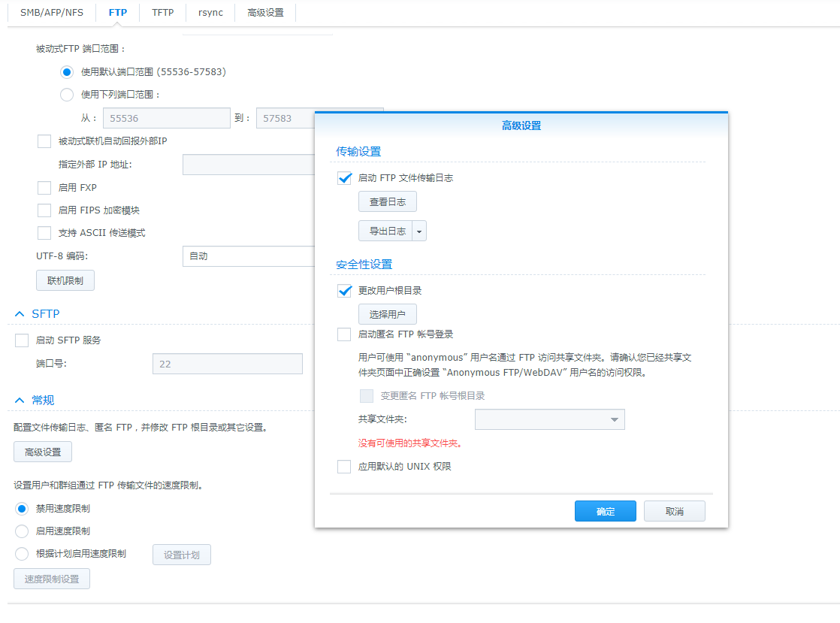Click the 到 port field showing 57583

pyautogui.click(x=286, y=119)
